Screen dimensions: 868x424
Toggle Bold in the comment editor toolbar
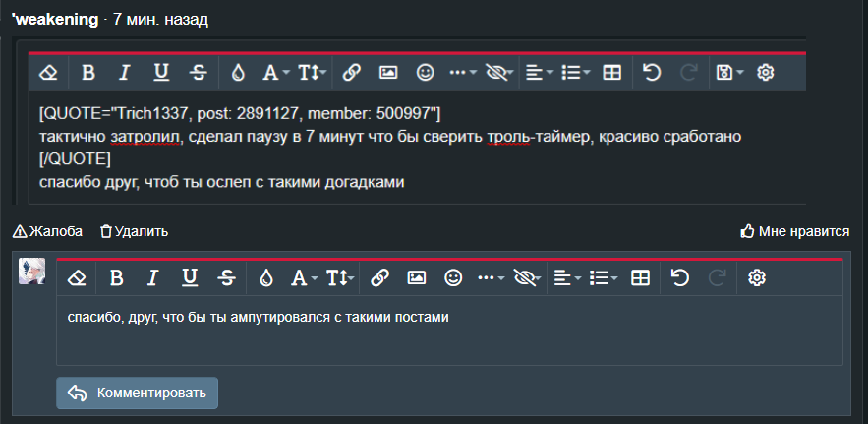(116, 277)
